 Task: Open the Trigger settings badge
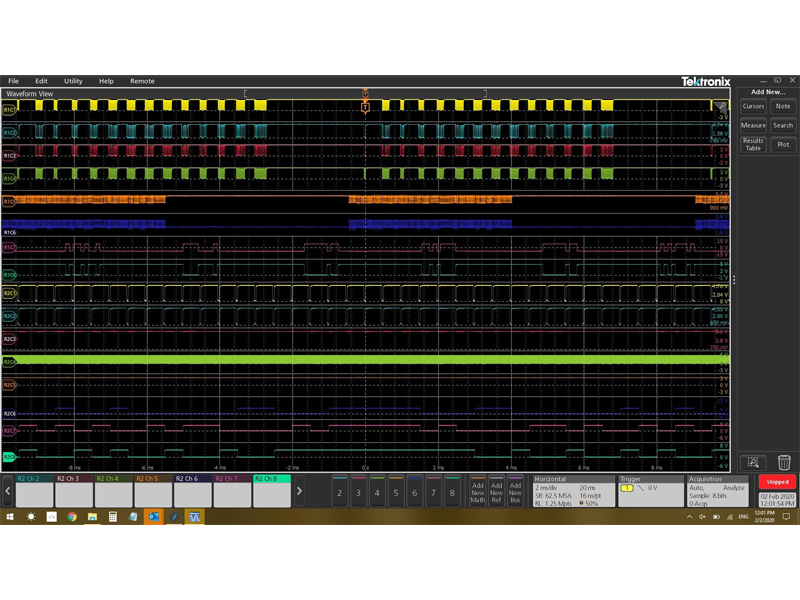pyautogui.click(x=649, y=491)
